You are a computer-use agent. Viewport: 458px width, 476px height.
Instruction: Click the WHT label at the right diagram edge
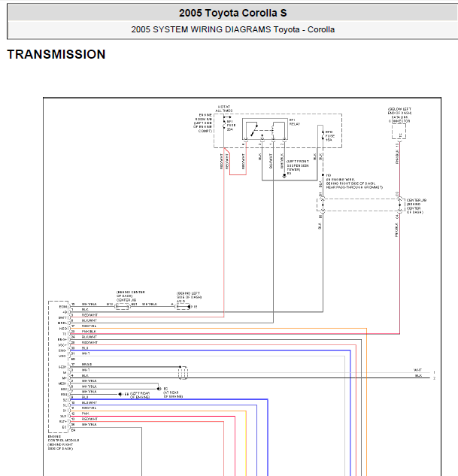point(417,370)
